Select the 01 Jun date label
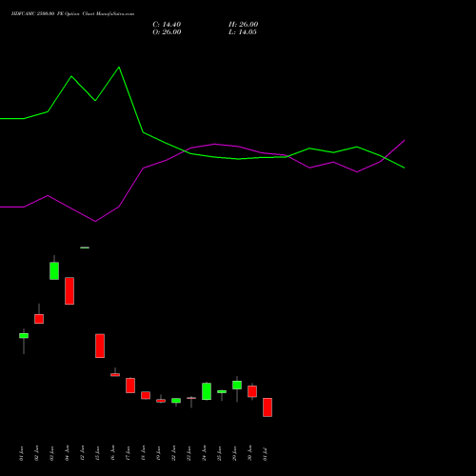This screenshot has height=476, width=476. point(21,454)
